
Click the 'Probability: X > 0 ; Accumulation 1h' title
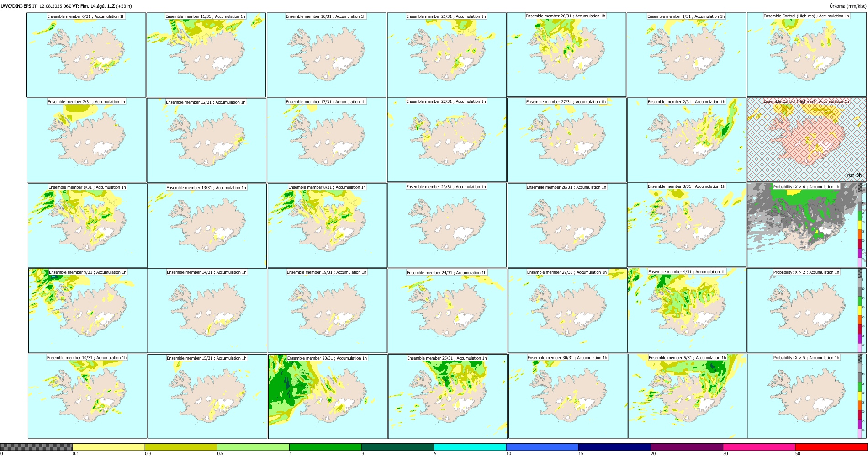(x=806, y=186)
